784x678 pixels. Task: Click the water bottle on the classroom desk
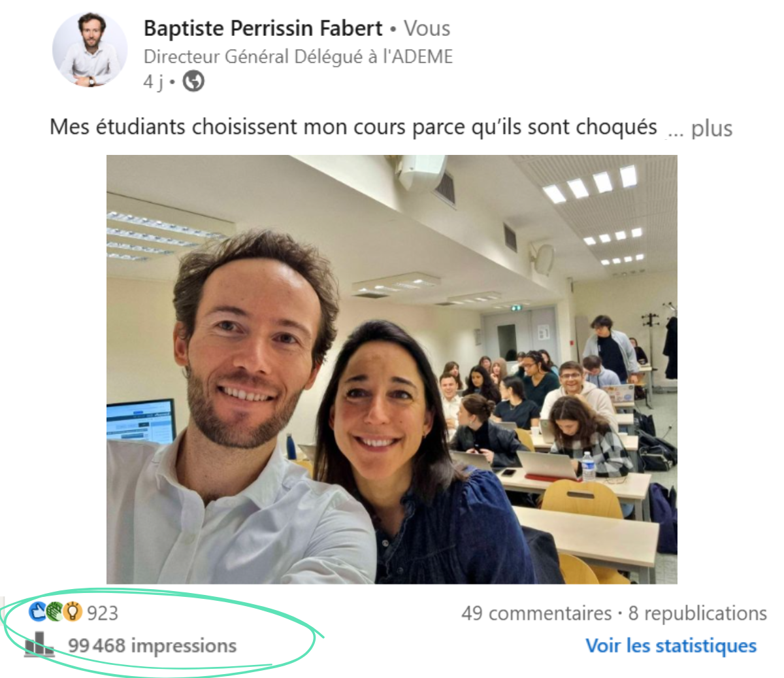click(x=587, y=467)
